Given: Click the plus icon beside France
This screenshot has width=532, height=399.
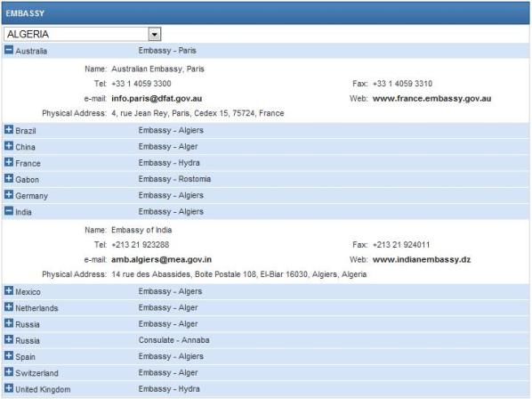Looking at the screenshot, I should pos(9,162).
